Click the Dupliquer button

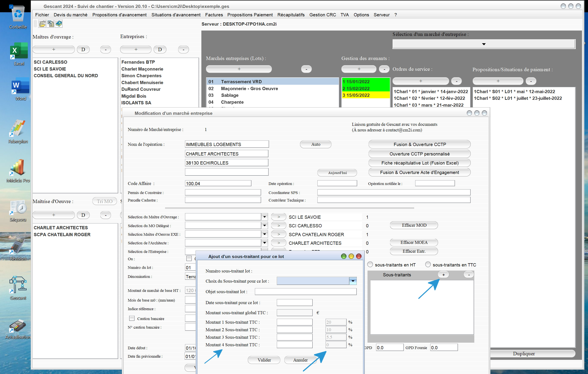tap(524, 354)
